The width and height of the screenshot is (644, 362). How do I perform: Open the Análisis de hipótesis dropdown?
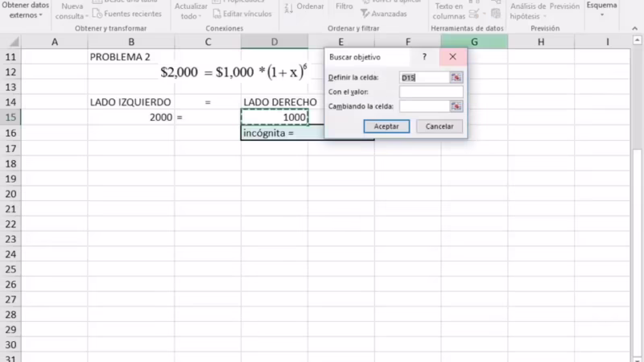[528, 11]
